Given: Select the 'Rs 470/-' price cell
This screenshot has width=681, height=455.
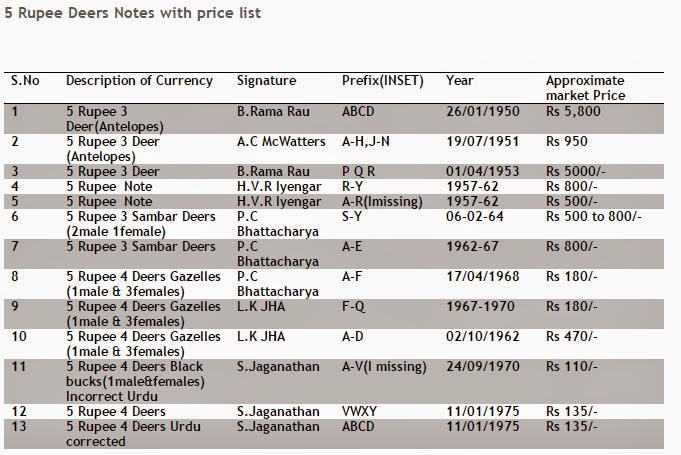Looking at the screenshot, I should pyautogui.click(x=571, y=337).
